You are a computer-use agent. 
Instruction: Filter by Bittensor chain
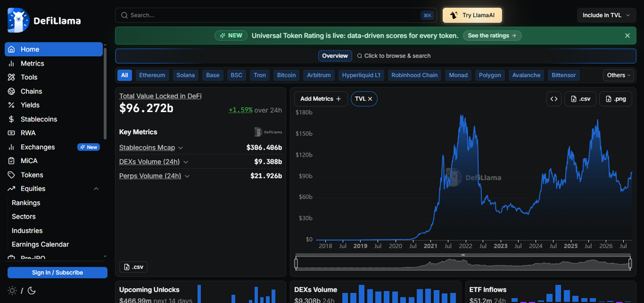pos(564,75)
